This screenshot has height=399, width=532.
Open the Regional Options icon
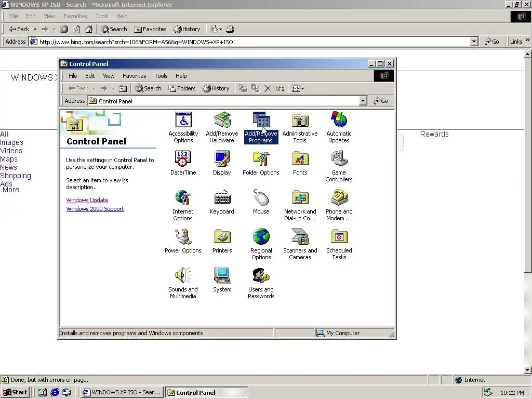[261, 245]
